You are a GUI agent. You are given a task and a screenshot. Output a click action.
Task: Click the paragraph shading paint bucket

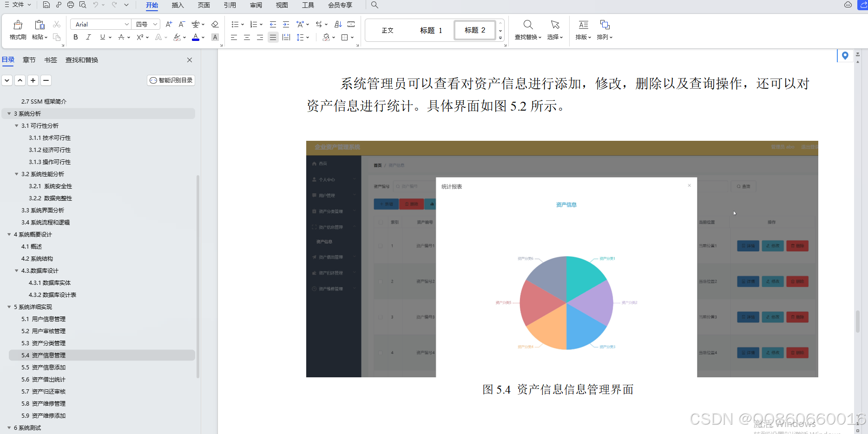(326, 37)
